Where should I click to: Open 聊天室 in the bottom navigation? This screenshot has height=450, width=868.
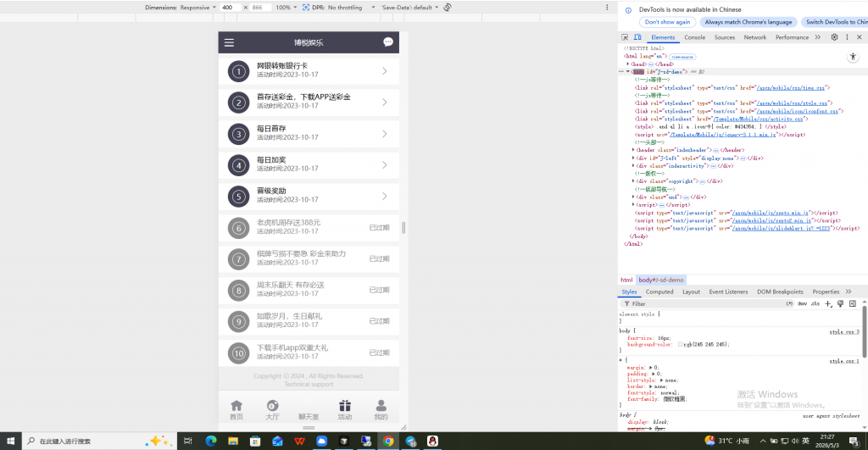click(x=309, y=409)
